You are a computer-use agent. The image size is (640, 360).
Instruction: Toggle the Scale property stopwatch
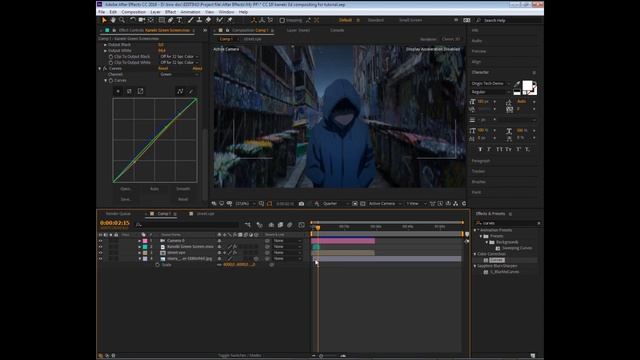(x=157, y=265)
